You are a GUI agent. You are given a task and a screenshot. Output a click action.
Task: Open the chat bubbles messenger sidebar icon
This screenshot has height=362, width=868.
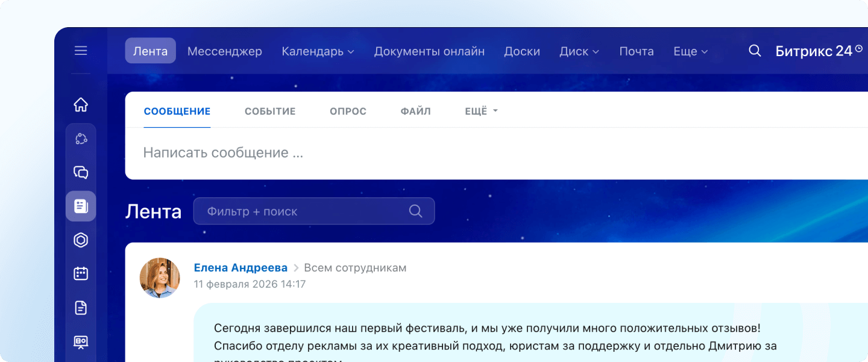point(81,173)
